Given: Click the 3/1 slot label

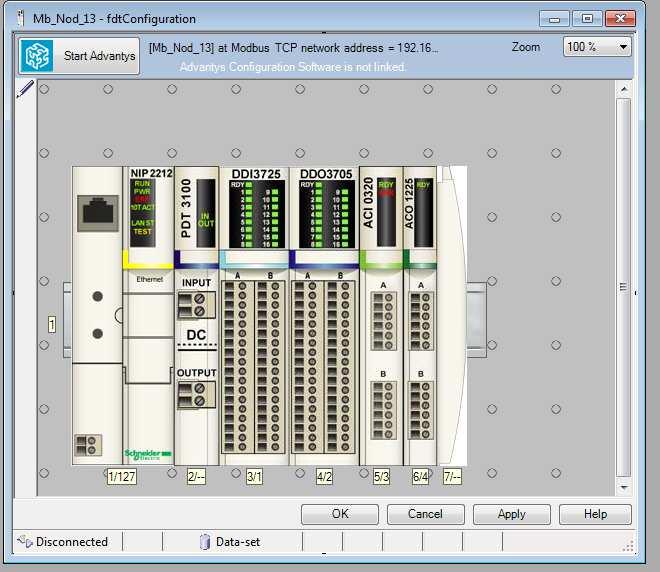Looking at the screenshot, I should 254,476.
